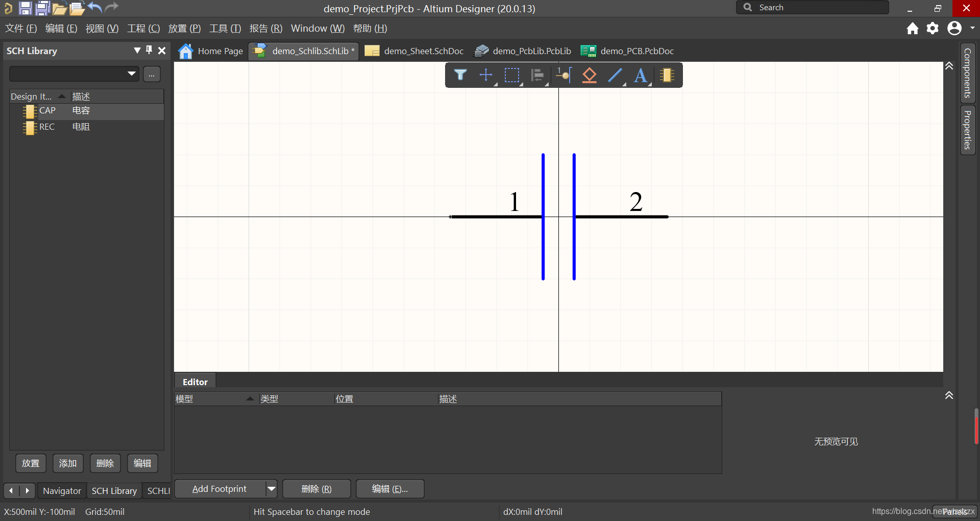Switch to demo_PcbLib.PcbLib tab

pyautogui.click(x=523, y=51)
